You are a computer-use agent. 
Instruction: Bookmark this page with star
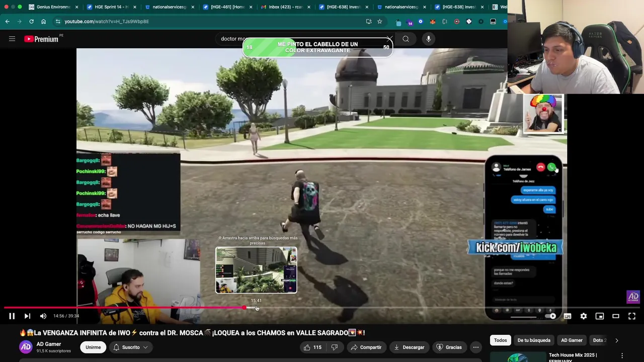380,21
